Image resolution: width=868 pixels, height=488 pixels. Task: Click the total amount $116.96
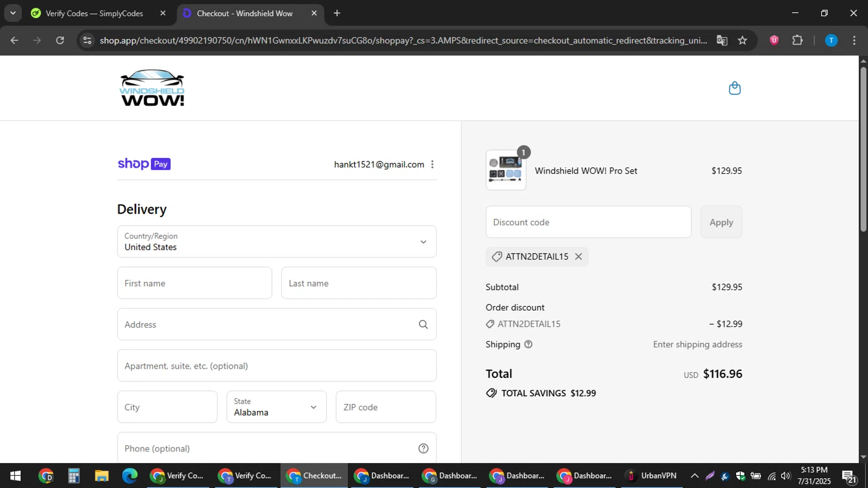(723, 374)
